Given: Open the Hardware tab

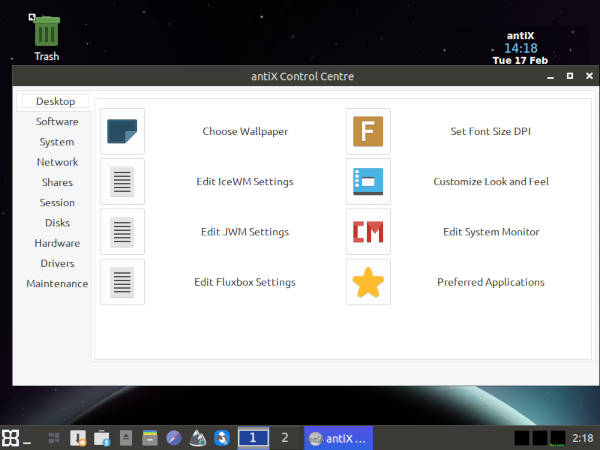Looking at the screenshot, I should (x=57, y=243).
